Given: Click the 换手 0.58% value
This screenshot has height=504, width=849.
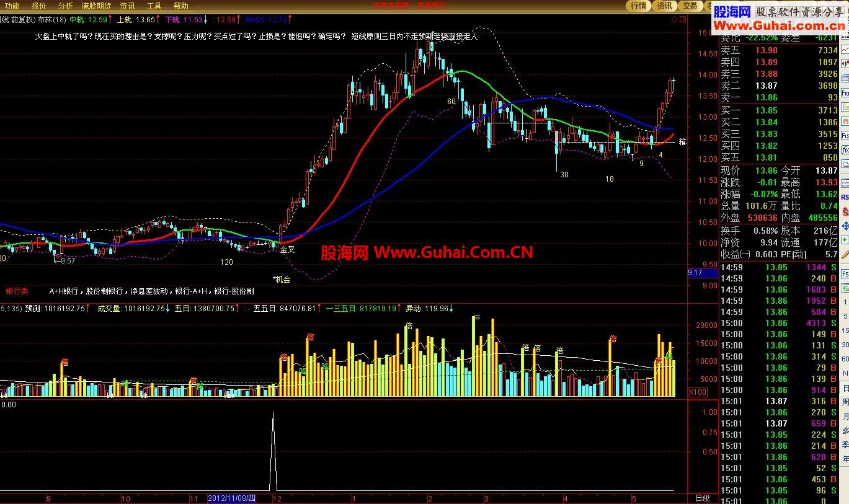Looking at the screenshot, I should (766, 230).
